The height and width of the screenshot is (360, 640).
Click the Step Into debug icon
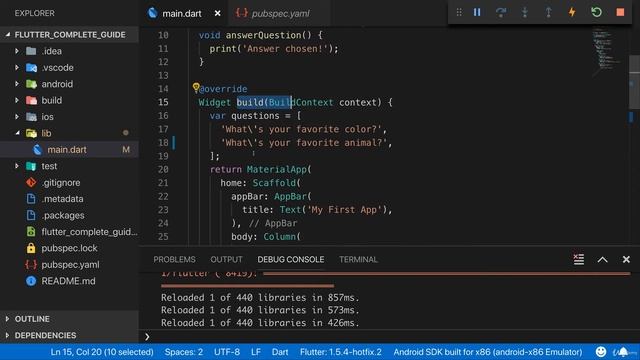[x=525, y=12]
